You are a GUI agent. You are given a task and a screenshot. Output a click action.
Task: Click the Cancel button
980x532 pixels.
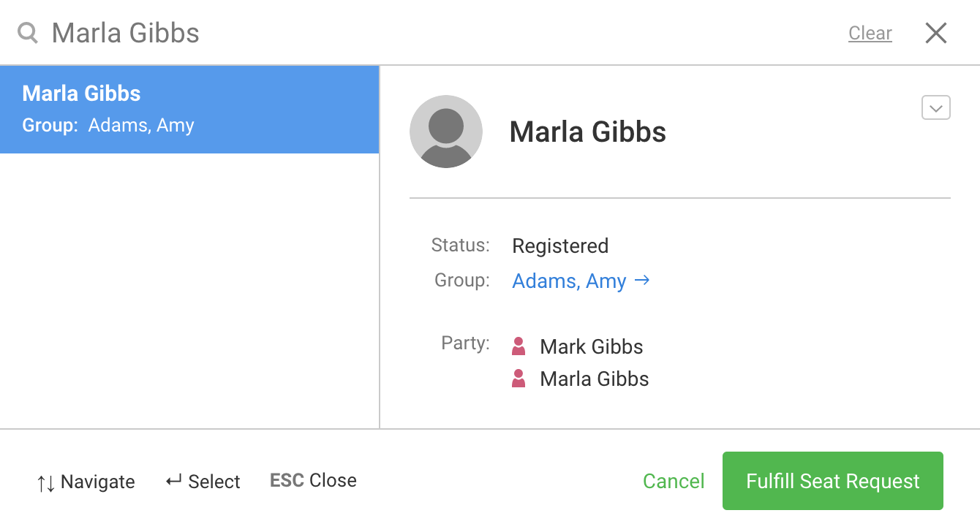tap(674, 481)
